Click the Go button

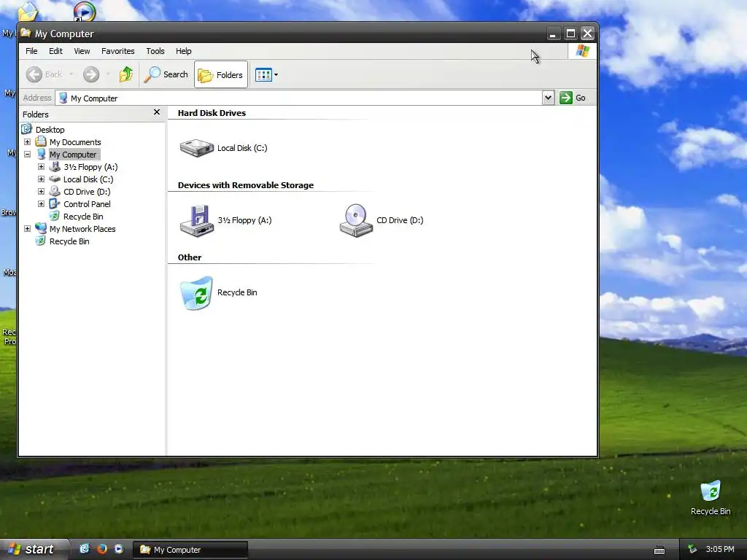tap(573, 98)
